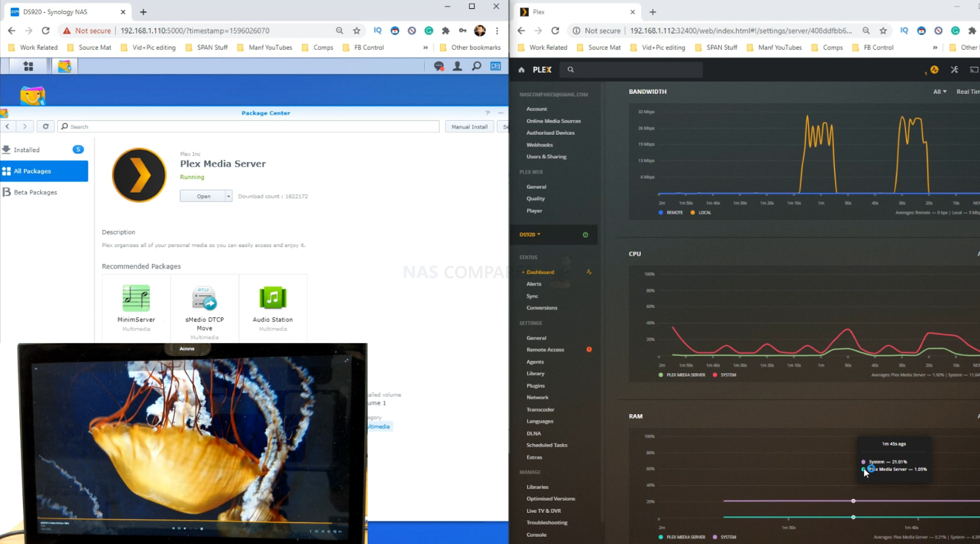This screenshot has width=980, height=544.
Task: Open Other bookmarks folder
Action: 470,47
